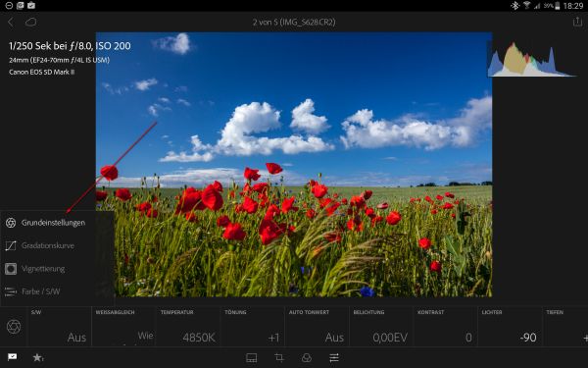The image size is (588, 368).
Task: Tap the Farbe / S/W sliders icon
Action: coord(11,291)
